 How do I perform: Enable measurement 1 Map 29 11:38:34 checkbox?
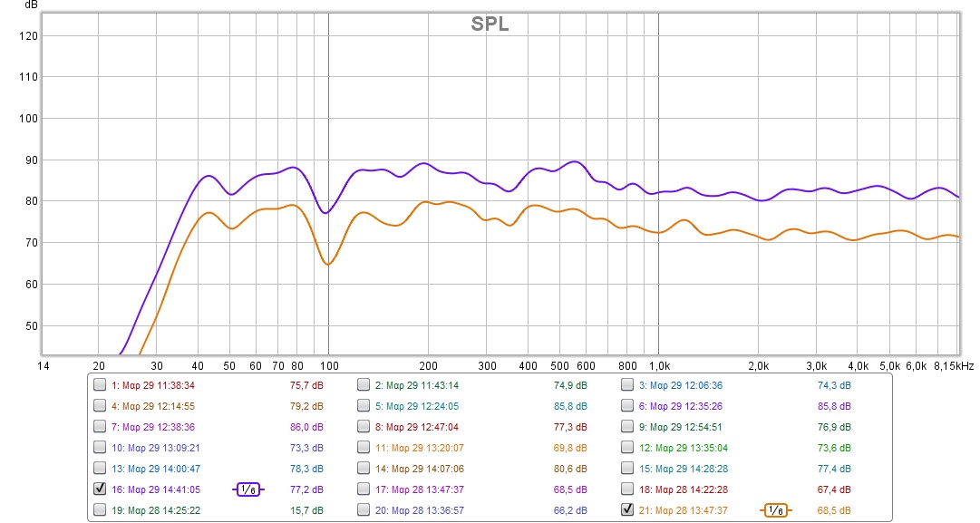(x=100, y=385)
